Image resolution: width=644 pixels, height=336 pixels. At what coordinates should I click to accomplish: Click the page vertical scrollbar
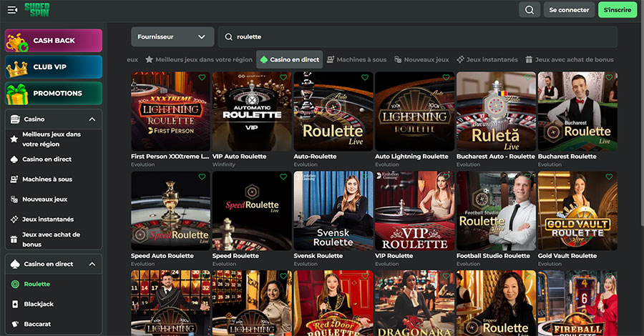click(x=641, y=113)
